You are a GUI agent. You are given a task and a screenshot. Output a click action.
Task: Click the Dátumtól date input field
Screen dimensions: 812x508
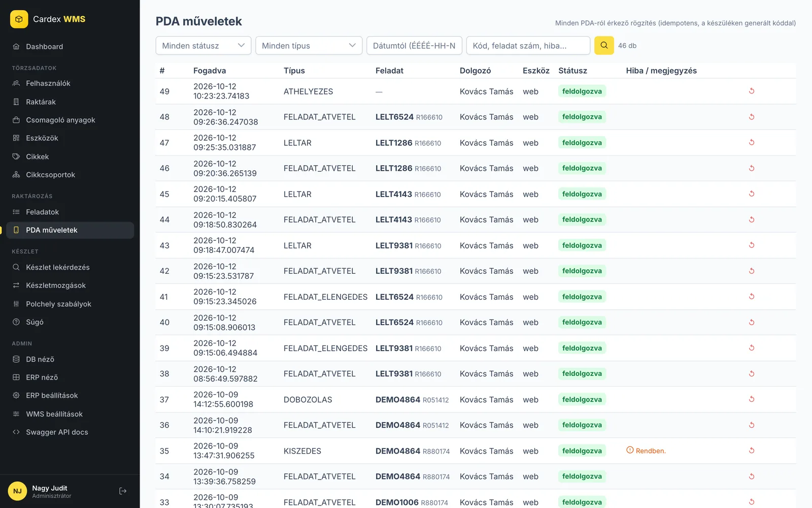tap(414, 45)
